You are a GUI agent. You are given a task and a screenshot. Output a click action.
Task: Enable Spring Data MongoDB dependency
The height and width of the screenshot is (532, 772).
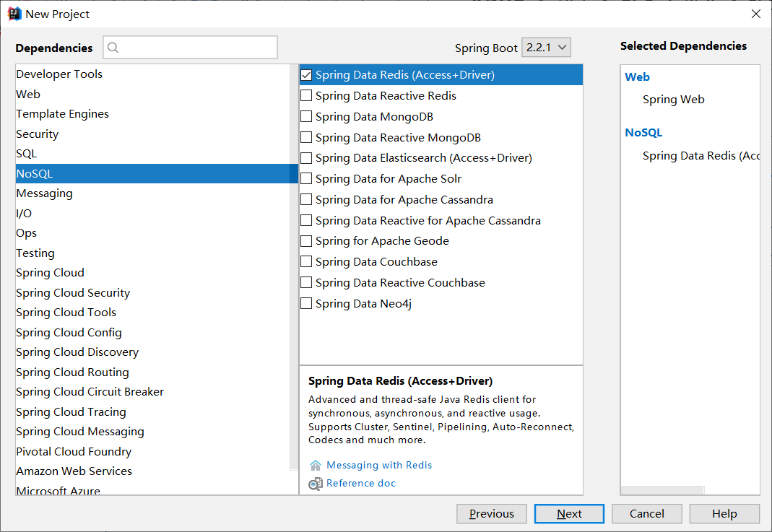tap(306, 117)
